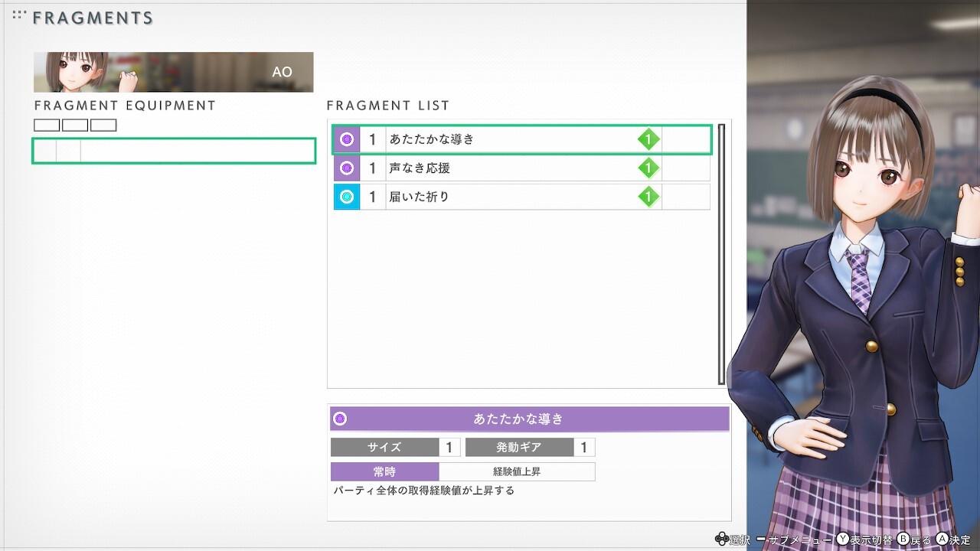Click the fragment list scrollbar

point(721,254)
